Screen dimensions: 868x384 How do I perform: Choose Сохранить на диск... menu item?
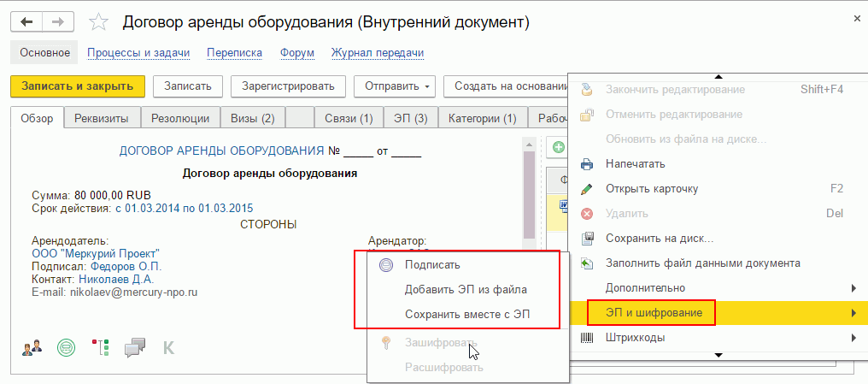660,239
